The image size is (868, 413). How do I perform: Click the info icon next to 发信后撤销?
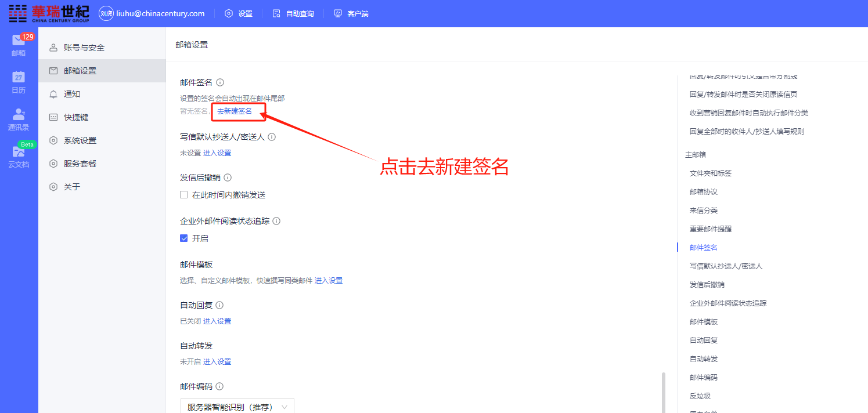coord(228,177)
